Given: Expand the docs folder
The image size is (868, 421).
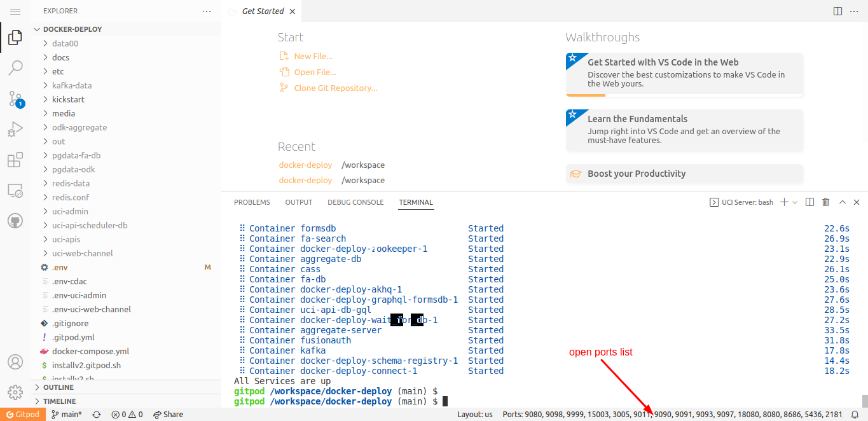Looking at the screenshot, I should pos(126,57).
